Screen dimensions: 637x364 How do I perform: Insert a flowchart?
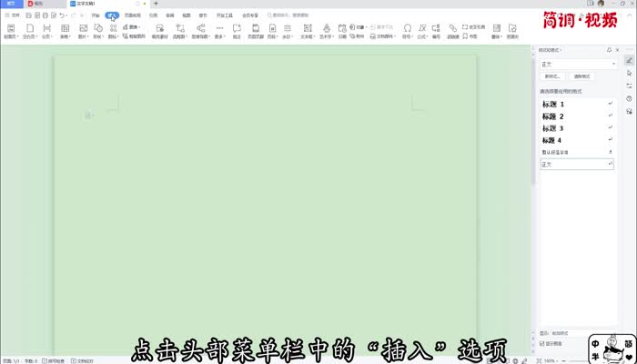(180, 31)
